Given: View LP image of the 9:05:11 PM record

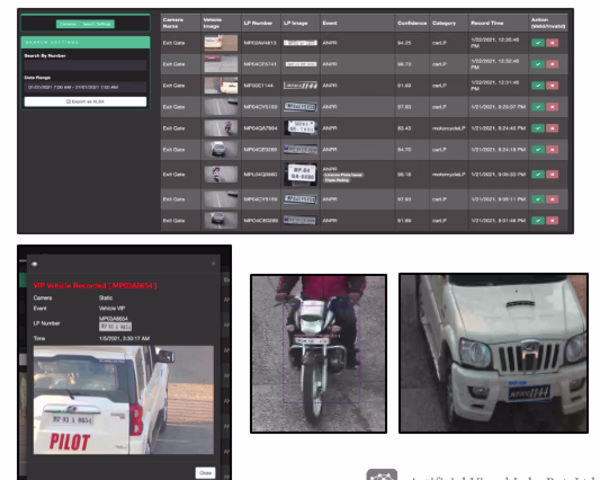Looking at the screenshot, I should 300,199.
